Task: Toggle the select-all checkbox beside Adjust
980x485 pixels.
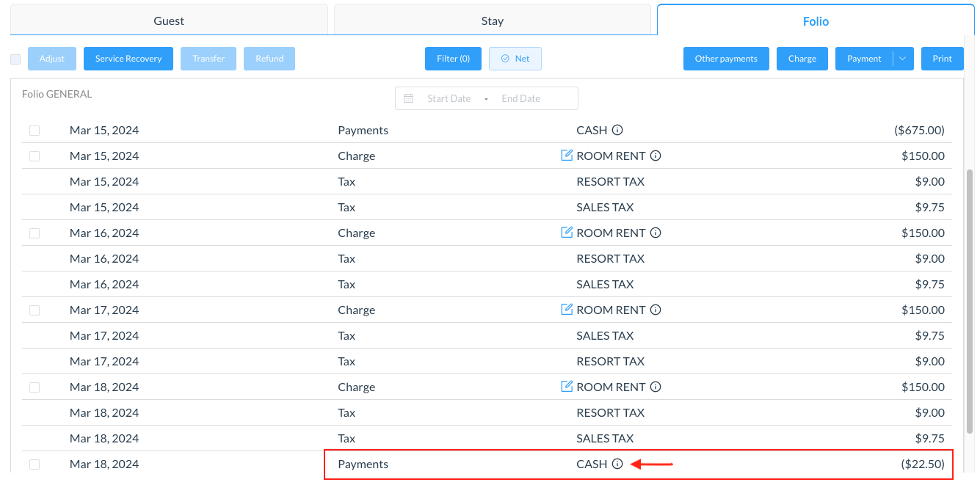Action: 15,59
